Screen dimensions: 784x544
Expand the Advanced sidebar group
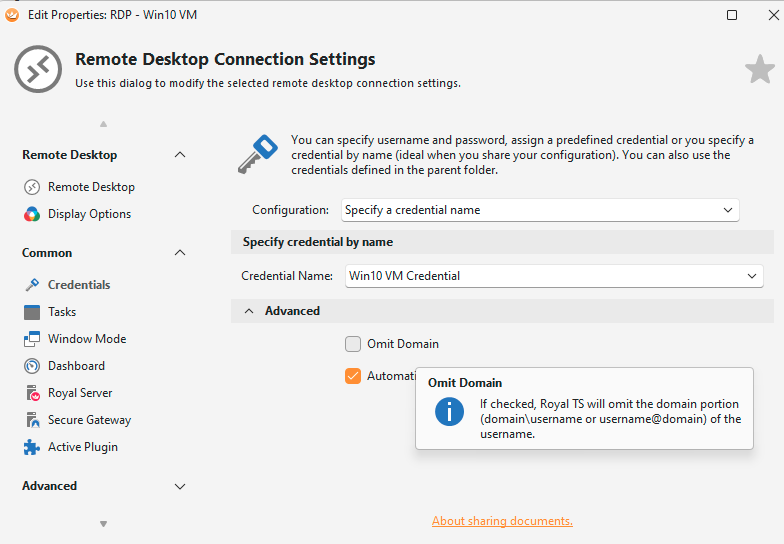[x=180, y=486]
